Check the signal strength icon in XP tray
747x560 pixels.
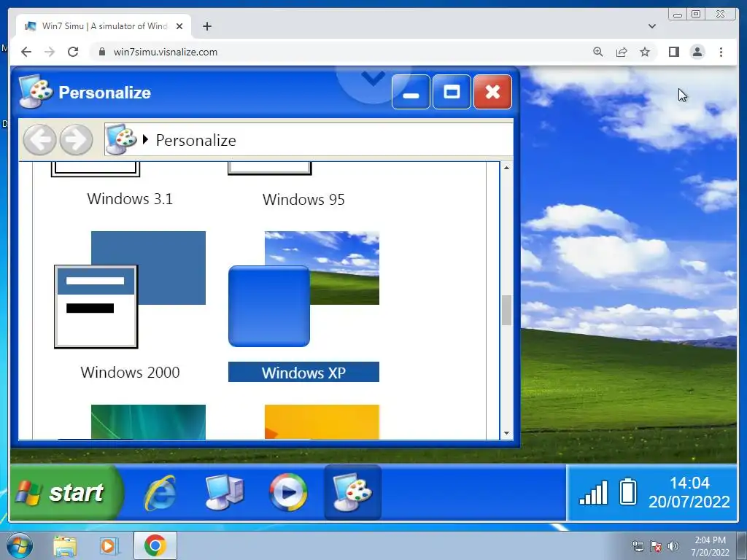tap(594, 492)
